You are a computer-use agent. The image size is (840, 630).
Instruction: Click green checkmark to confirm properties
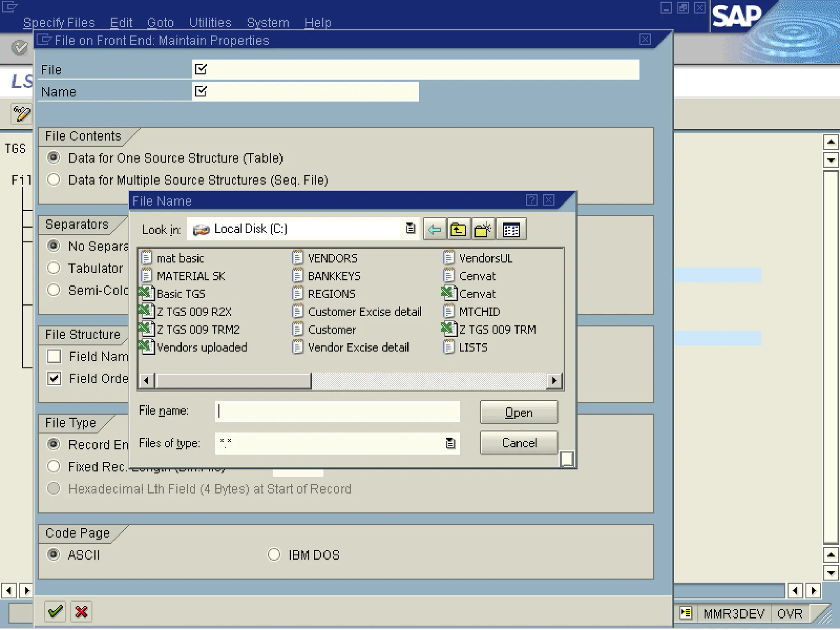pos(55,612)
